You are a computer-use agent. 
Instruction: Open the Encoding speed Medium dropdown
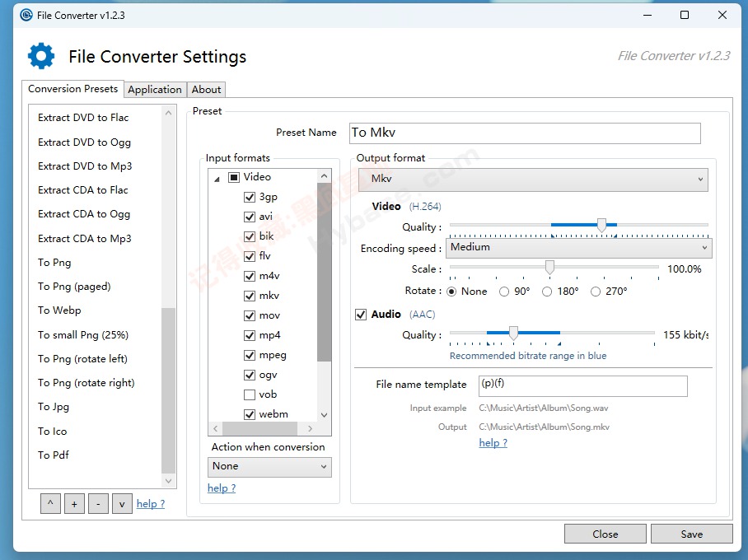coord(578,248)
